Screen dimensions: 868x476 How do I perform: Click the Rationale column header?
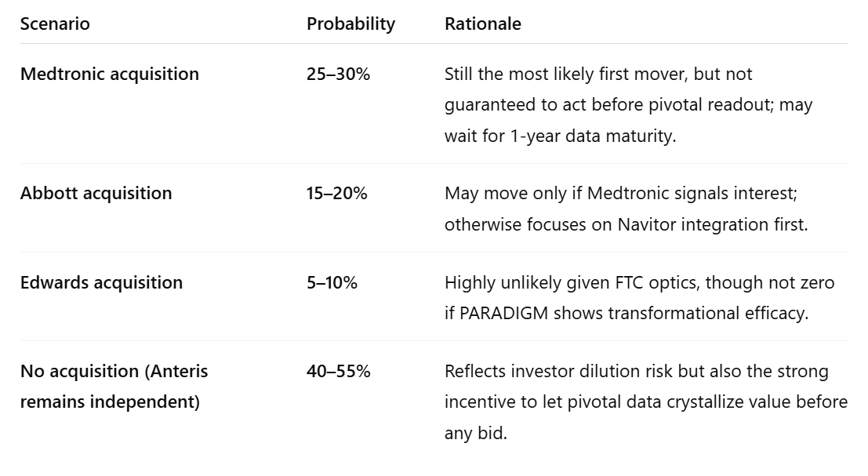482,24
